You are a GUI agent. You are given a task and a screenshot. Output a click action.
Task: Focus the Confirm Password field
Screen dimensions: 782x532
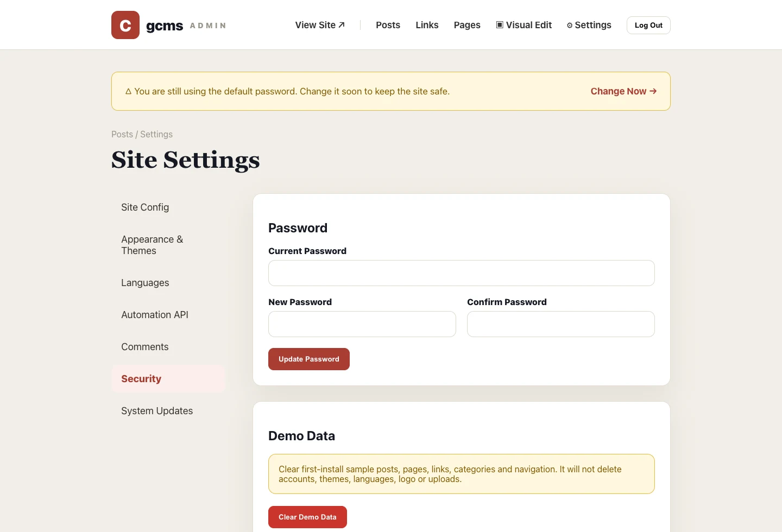click(x=561, y=324)
